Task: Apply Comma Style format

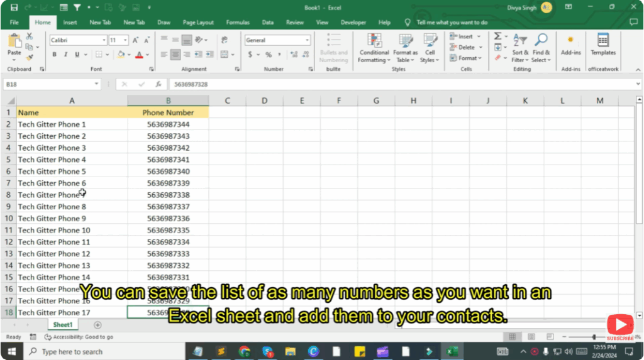Action: (280, 54)
